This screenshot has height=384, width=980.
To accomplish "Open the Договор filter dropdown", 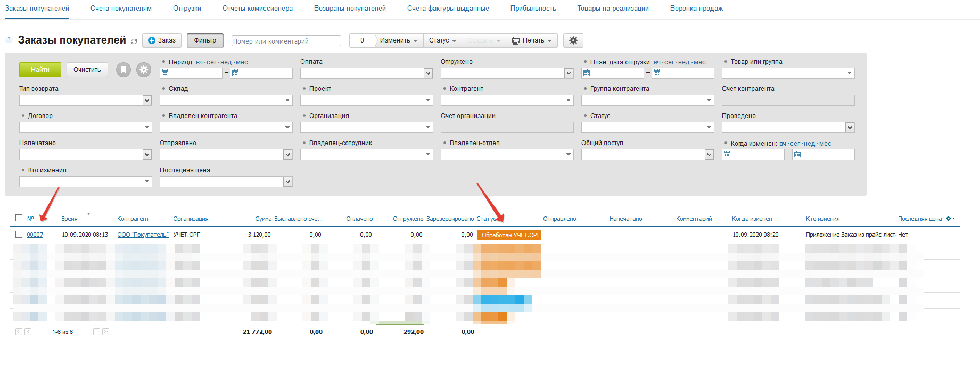I will (147, 128).
